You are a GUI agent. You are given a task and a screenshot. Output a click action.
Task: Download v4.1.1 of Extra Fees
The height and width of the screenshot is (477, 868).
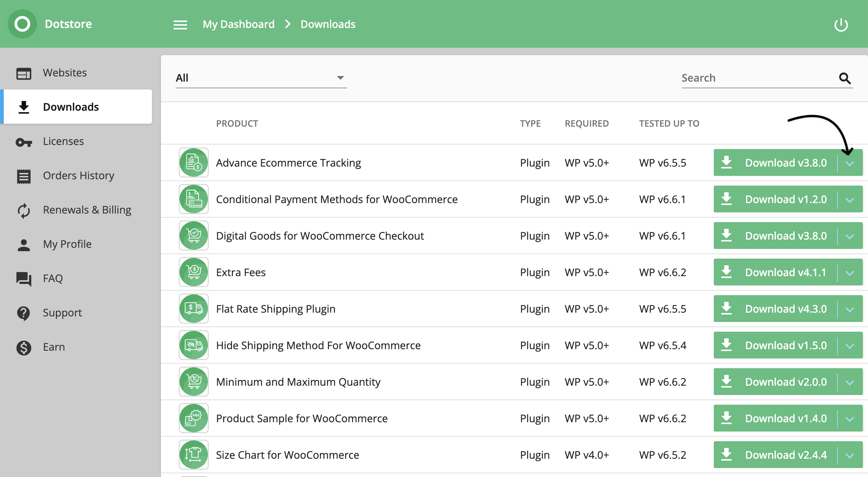click(x=775, y=272)
